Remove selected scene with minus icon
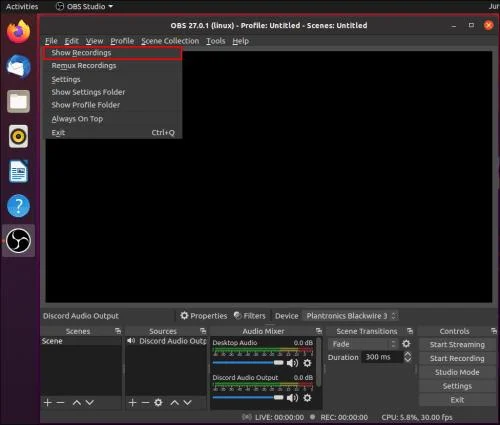This screenshot has height=425, width=500. pos(60,403)
